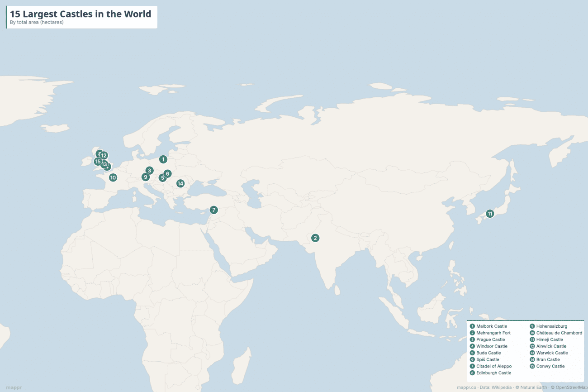Click the OpenStreetMap copyright link

point(570,387)
